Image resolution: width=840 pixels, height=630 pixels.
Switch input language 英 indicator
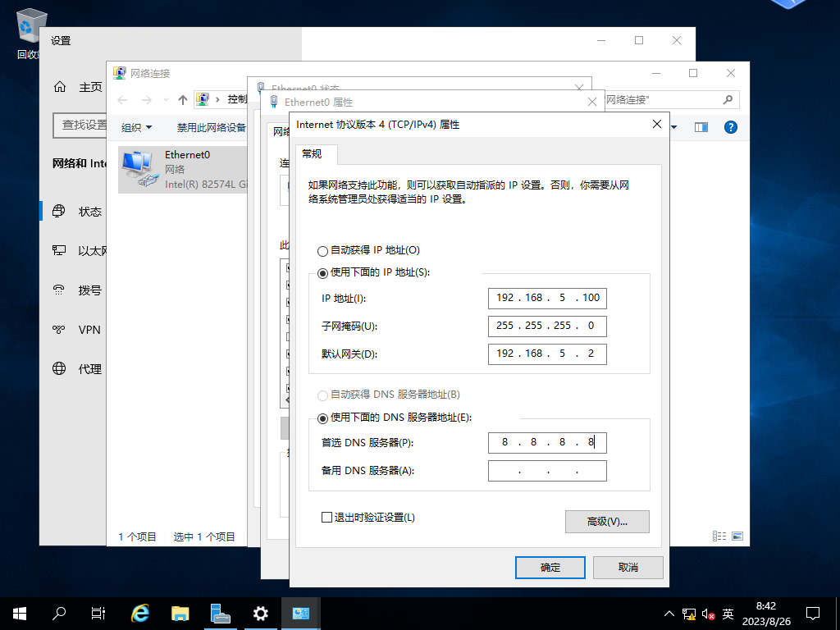click(728, 614)
